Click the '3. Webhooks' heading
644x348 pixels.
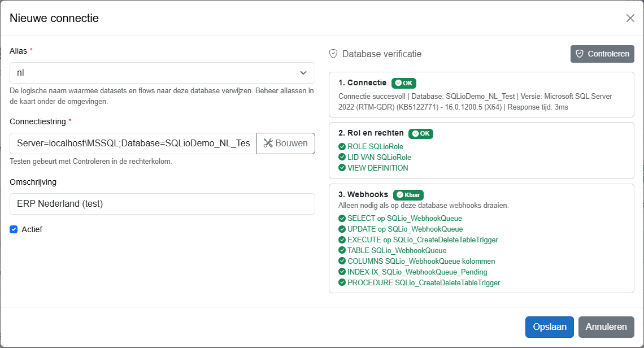pos(363,194)
